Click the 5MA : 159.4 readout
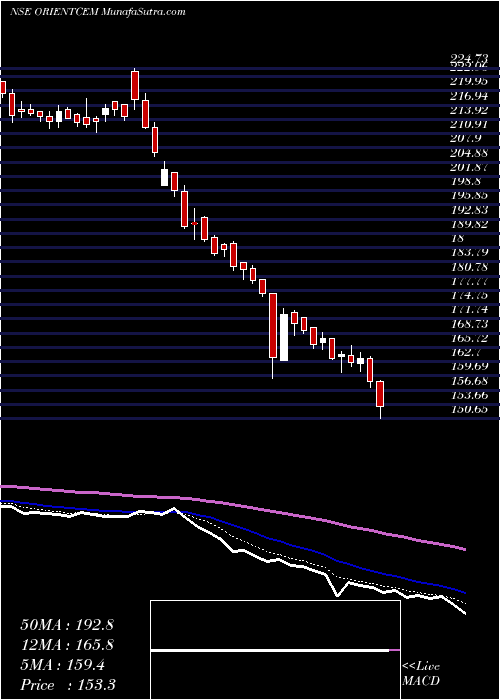This screenshot has width=500, height=700. [62, 665]
